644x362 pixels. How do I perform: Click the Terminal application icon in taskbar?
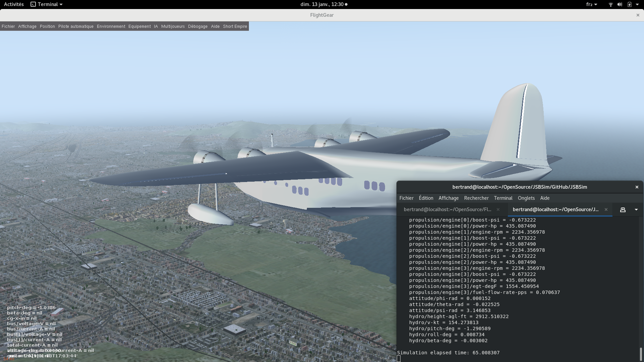click(33, 4)
